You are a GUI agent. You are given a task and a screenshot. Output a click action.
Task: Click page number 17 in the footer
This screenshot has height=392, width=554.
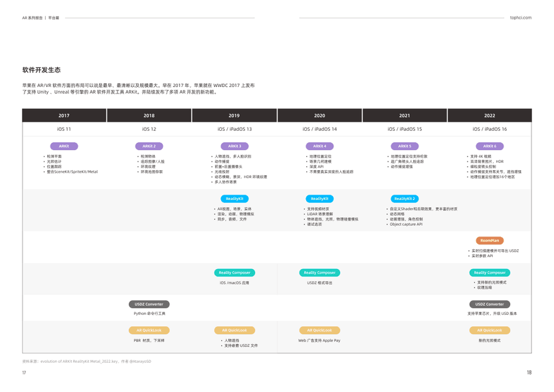point(24,373)
